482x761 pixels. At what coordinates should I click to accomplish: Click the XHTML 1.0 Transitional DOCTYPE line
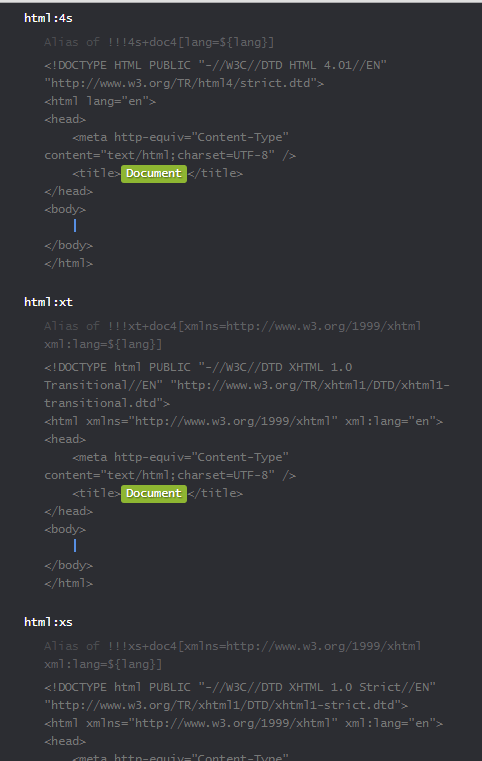[x=198, y=367]
